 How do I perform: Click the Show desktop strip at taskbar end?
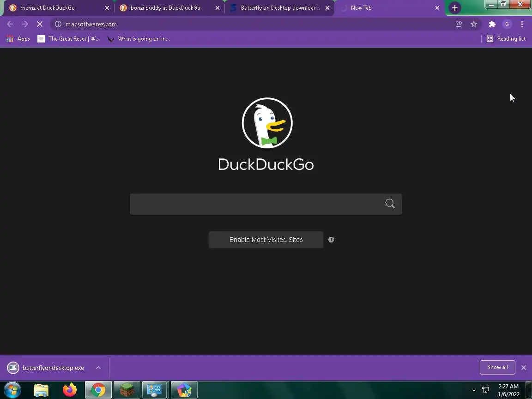(529, 390)
